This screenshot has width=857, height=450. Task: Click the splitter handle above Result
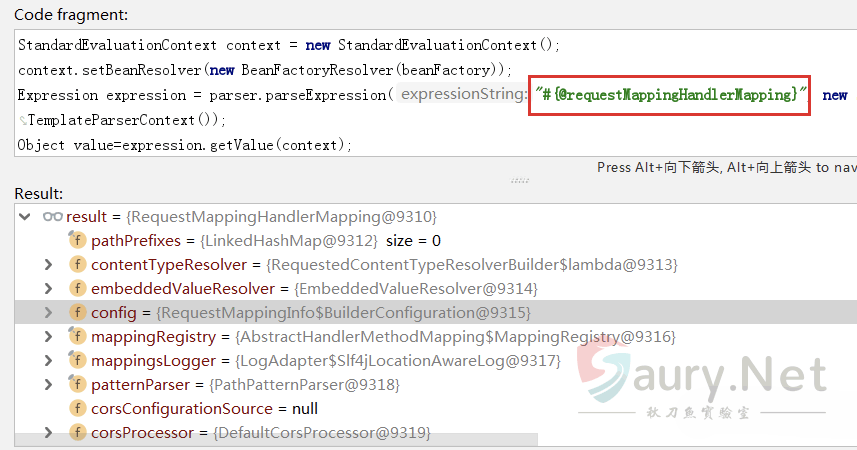click(x=520, y=181)
